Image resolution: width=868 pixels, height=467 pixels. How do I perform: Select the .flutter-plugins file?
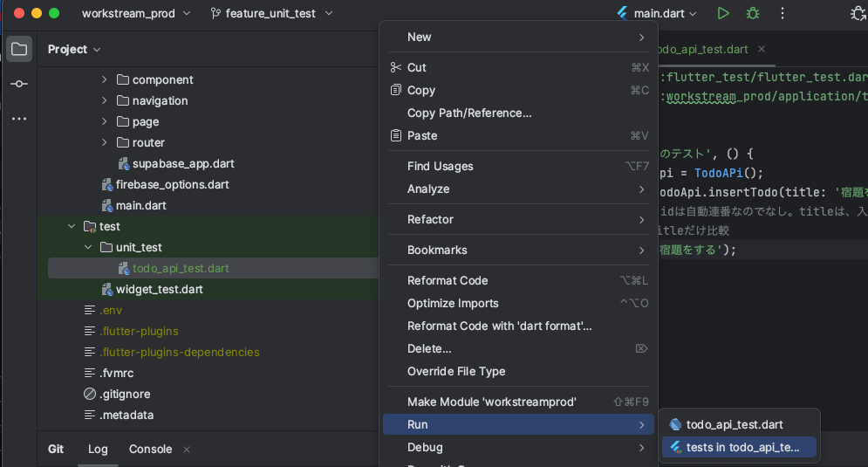click(139, 332)
